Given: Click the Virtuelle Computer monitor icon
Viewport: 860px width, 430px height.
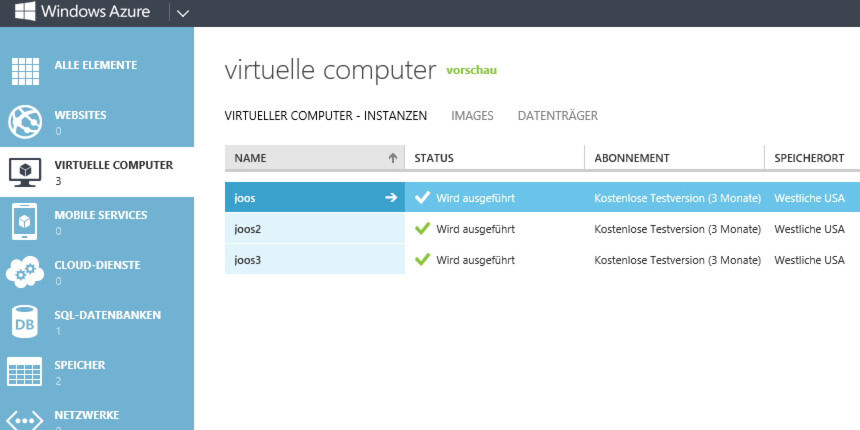Looking at the screenshot, I should pyautogui.click(x=25, y=172).
